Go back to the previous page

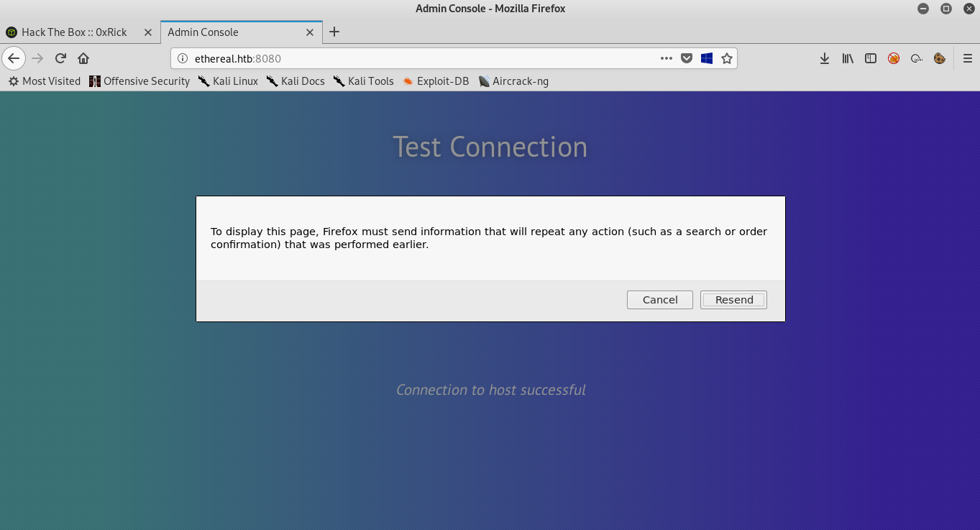[14, 58]
